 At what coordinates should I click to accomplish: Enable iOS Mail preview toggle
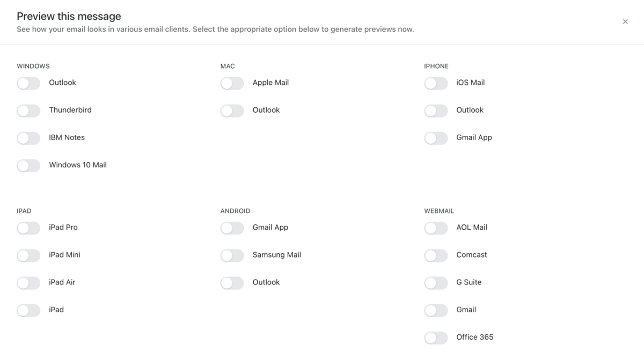click(x=436, y=83)
